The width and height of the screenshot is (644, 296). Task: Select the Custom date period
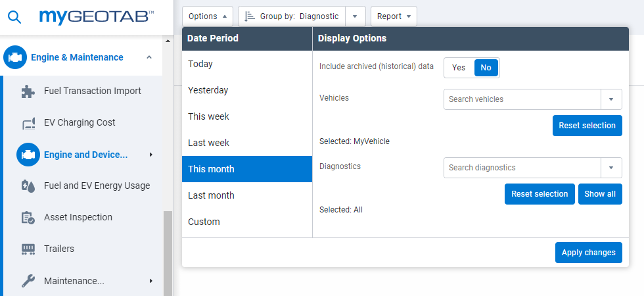pos(247,222)
